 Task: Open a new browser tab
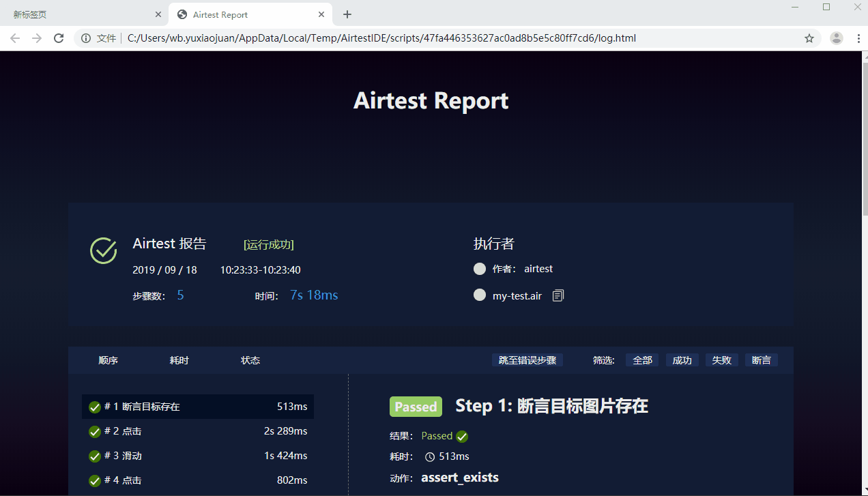pos(347,14)
